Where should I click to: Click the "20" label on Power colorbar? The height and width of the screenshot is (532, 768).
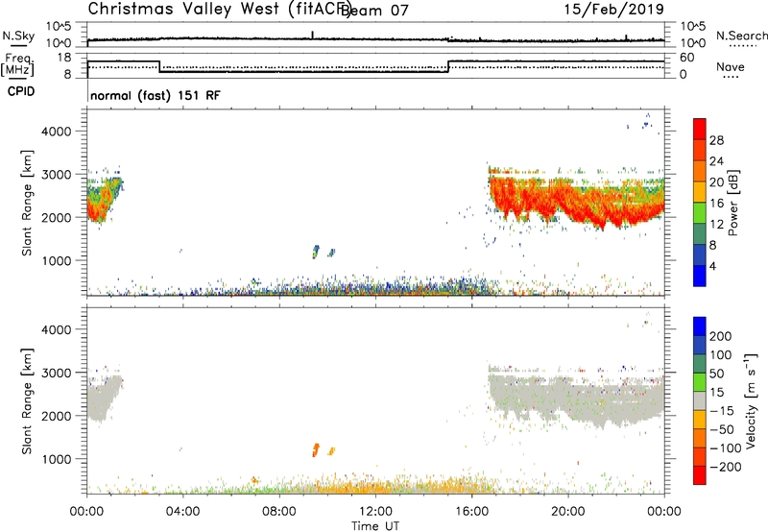pos(716,182)
